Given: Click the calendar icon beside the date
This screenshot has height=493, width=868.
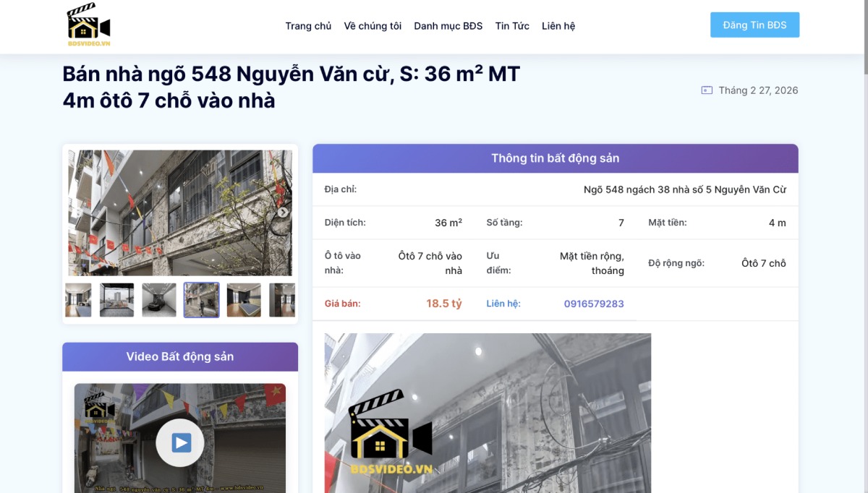Looking at the screenshot, I should (705, 90).
